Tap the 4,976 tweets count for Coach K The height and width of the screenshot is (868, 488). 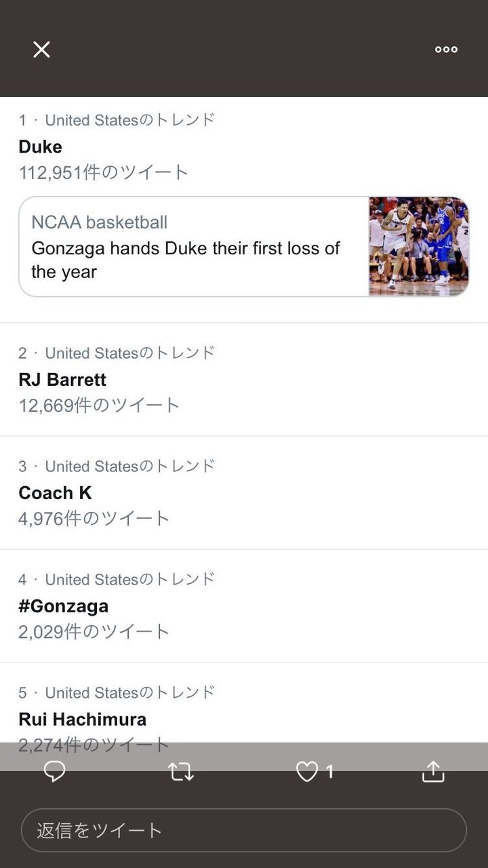[94, 519]
